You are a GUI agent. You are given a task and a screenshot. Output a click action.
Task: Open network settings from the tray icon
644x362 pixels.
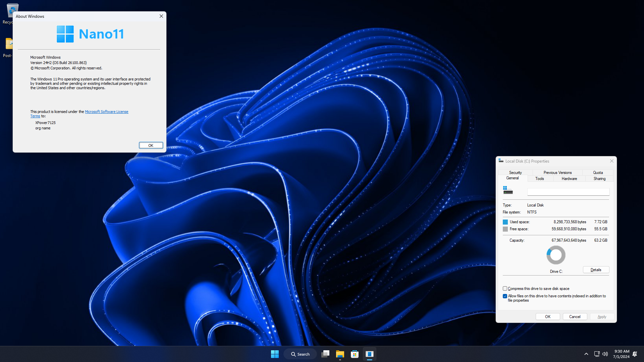click(x=597, y=354)
